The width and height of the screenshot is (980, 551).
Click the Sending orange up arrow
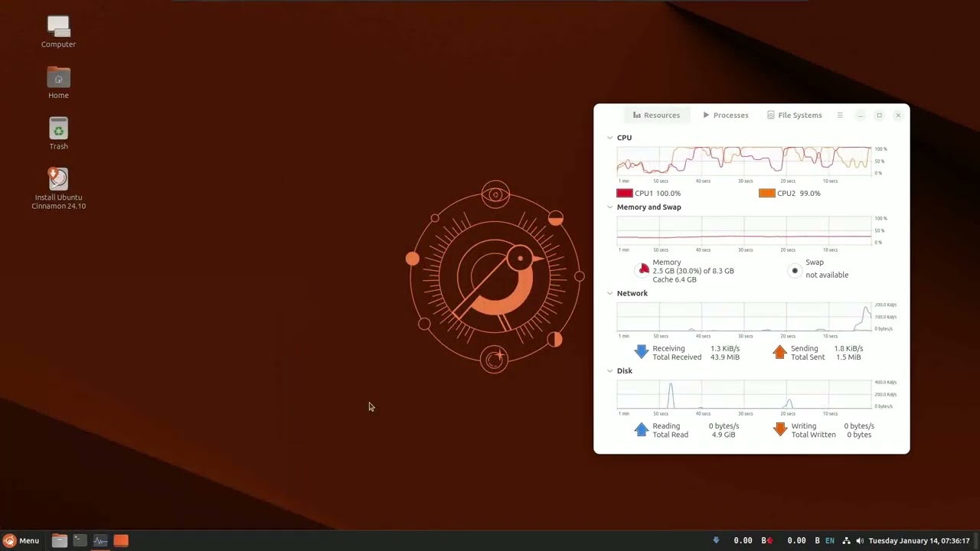click(x=779, y=352)
